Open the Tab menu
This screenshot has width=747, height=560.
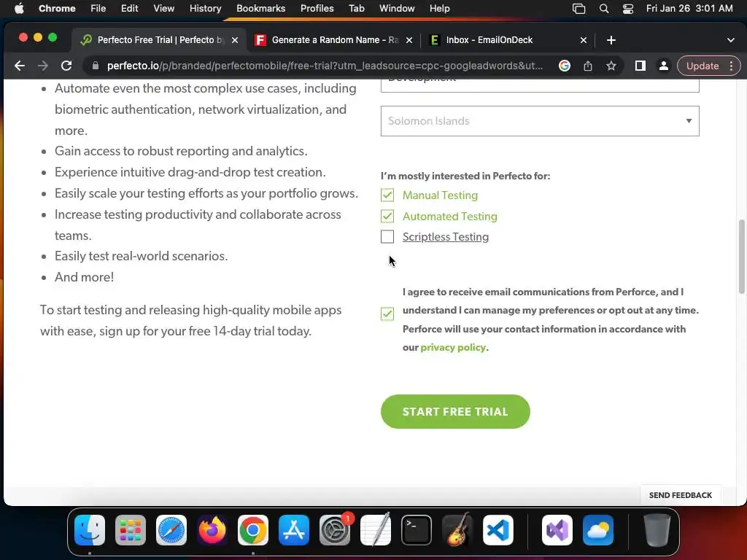coord(356,9)
